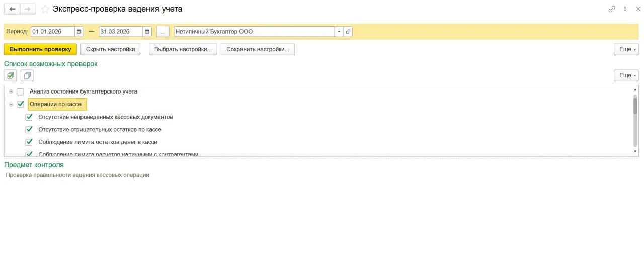Screen dimensions: 644x275
Task: Open calendar for end date 31.03.2026
Action: tap(147, 32)
